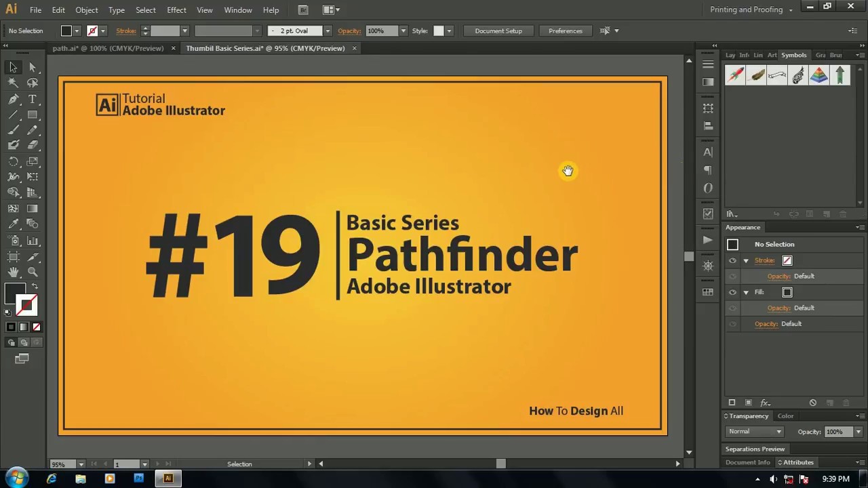Select the Zoom magnifier tool
Image resolution: width=868 pixels, height=488 pixels.
point(33,272)
